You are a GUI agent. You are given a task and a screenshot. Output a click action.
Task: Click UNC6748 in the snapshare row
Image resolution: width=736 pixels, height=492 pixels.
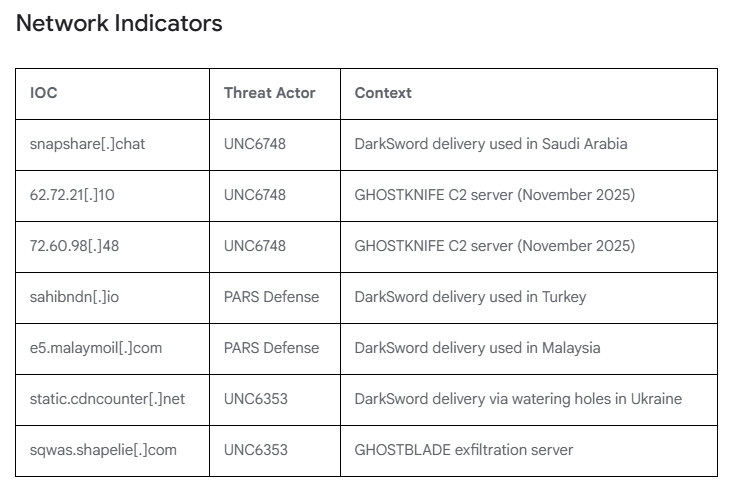(x=254, y=144)
